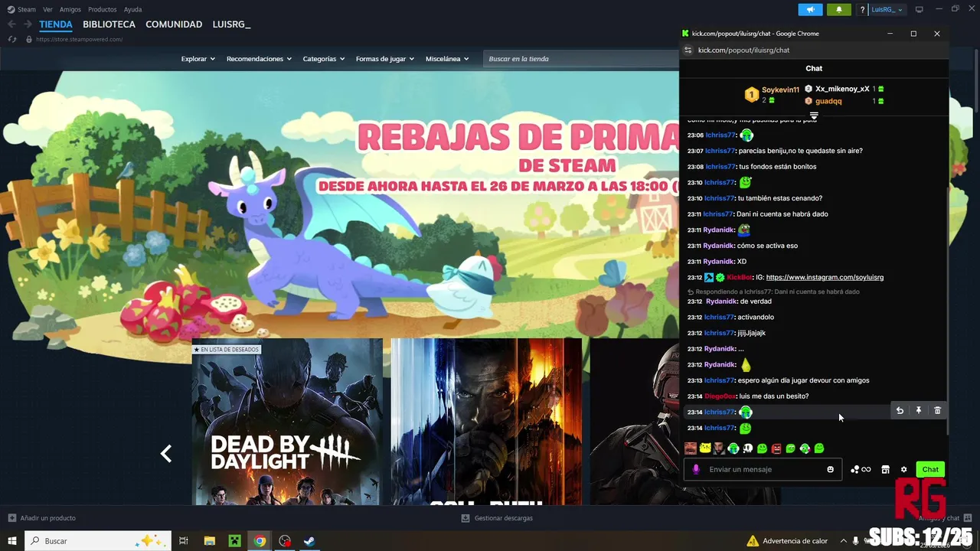The height and width of the screenshot is (551, 980).
Task: Expand the Formas de jugar dropdown
Action: click(385, 59)
